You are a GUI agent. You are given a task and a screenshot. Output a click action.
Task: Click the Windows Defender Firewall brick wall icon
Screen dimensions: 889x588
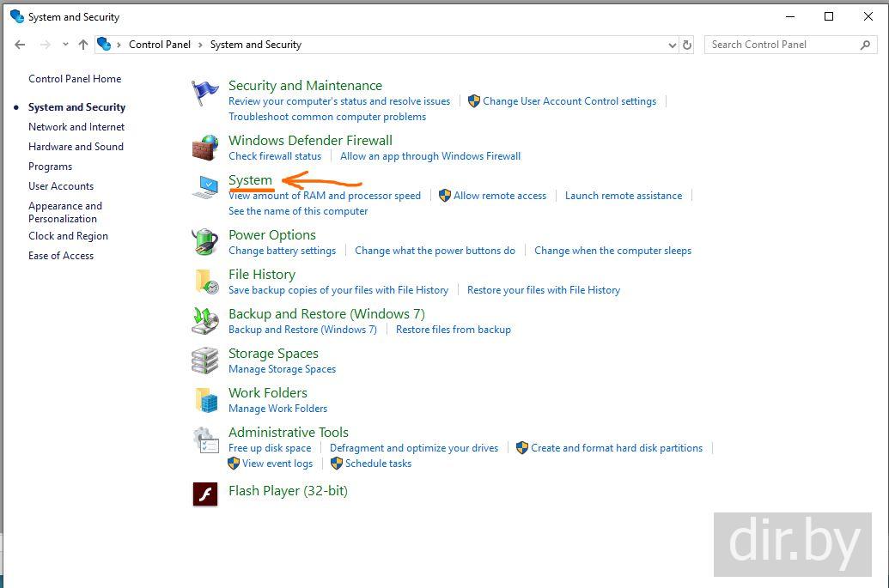coord(204,148)
